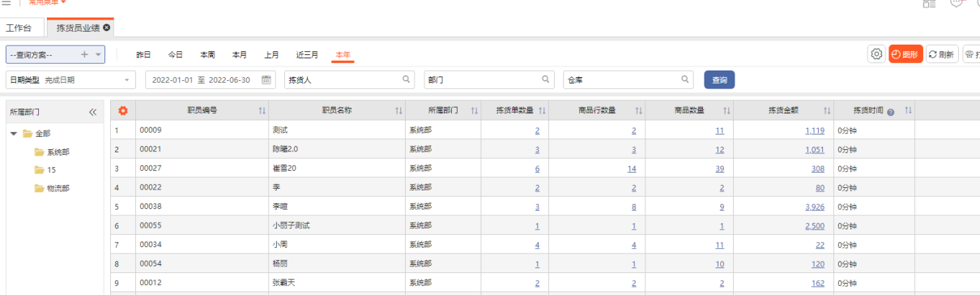980x295 pixels.
Task: Switch to the 工作台 tab
Action: click(19, 28)
